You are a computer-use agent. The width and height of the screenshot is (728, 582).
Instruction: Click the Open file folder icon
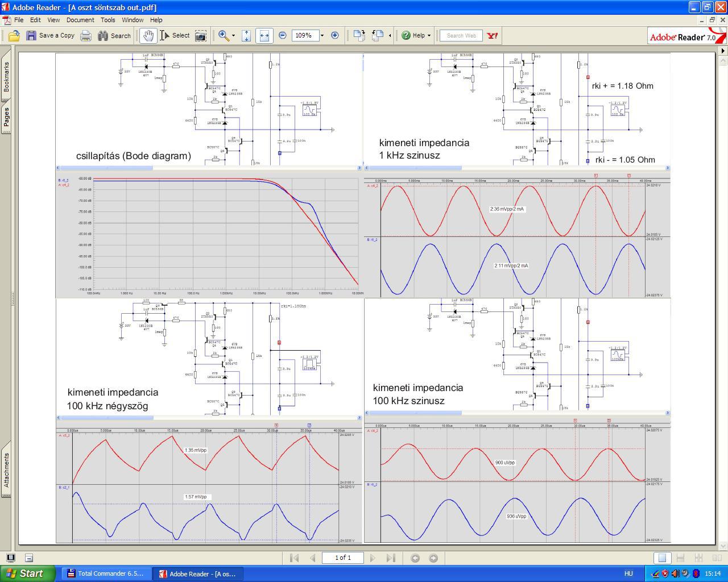(14, 36)
